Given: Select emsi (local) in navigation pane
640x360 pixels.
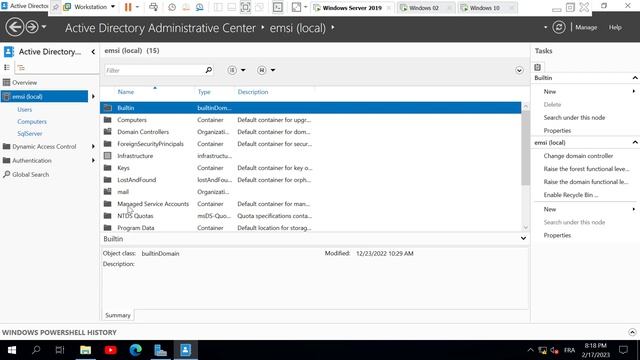Looking at the screenshot, I should point(44,96).
